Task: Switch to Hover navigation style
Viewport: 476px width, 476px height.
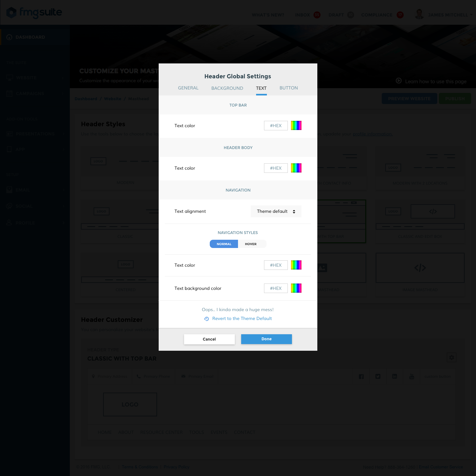Action: 251,244
